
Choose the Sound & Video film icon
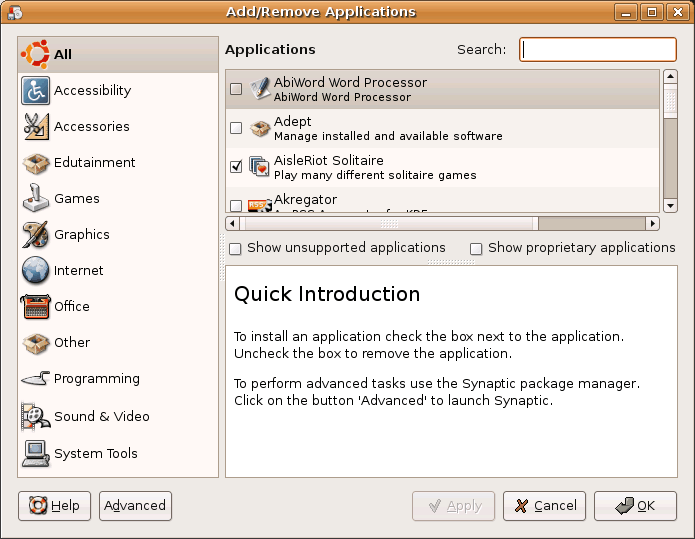click(35, 416)
